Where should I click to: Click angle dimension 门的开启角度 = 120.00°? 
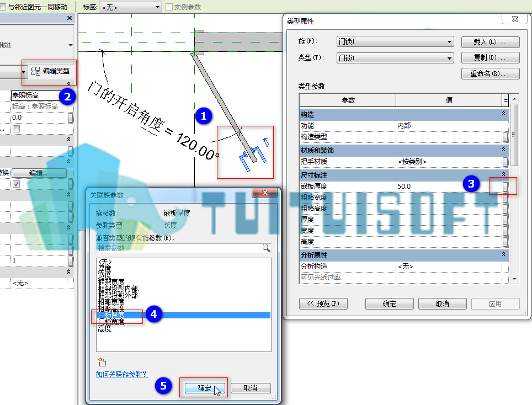point(154,121)
